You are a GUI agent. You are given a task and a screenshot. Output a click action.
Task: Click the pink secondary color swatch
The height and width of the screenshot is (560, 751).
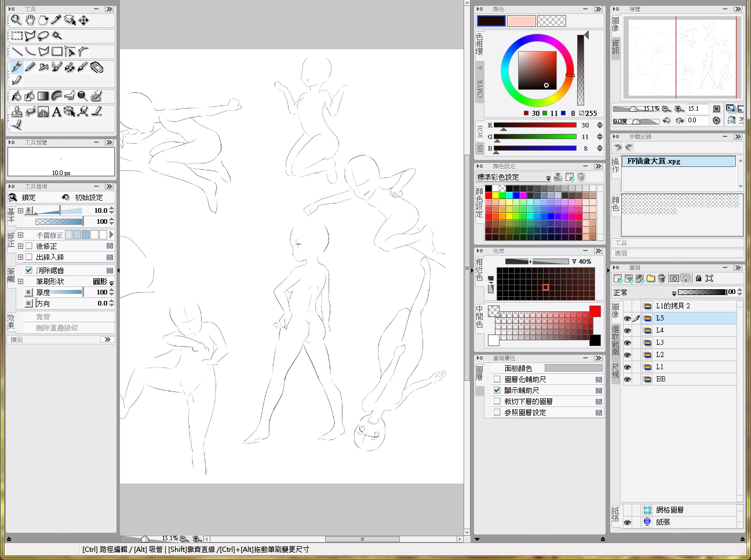coord(521,21)
